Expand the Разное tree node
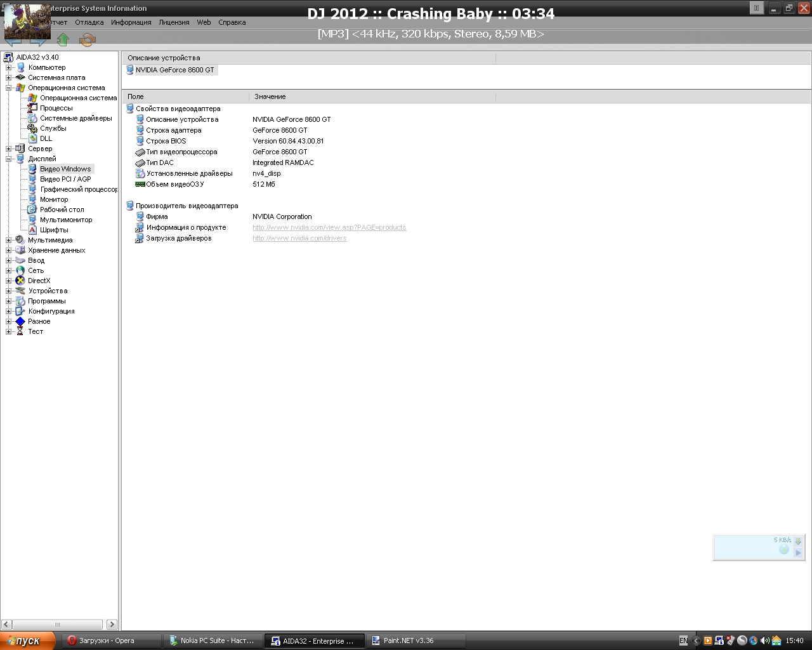The height and width of the screenshot is (650, 812). click(x=9, y=321)
